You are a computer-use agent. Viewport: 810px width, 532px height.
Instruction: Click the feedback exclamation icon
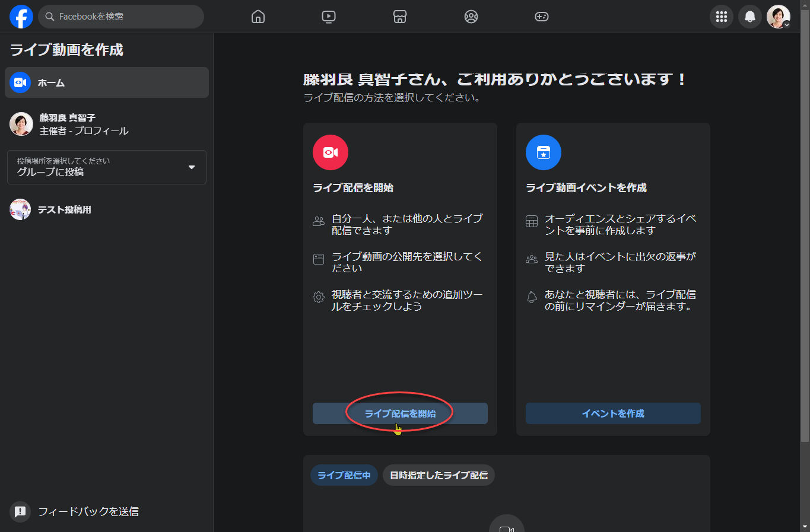[x=20, y=511]
